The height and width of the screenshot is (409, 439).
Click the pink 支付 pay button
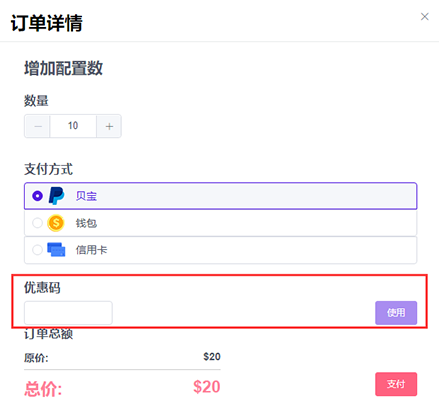click(x=396, y=384)
